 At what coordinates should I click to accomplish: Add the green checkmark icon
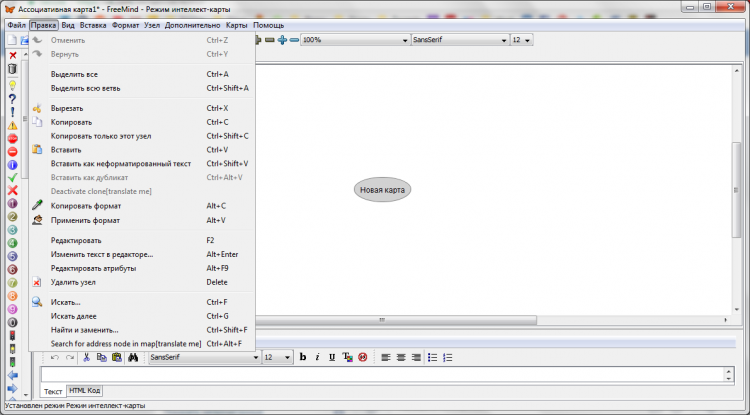click(x=13, y=177)
